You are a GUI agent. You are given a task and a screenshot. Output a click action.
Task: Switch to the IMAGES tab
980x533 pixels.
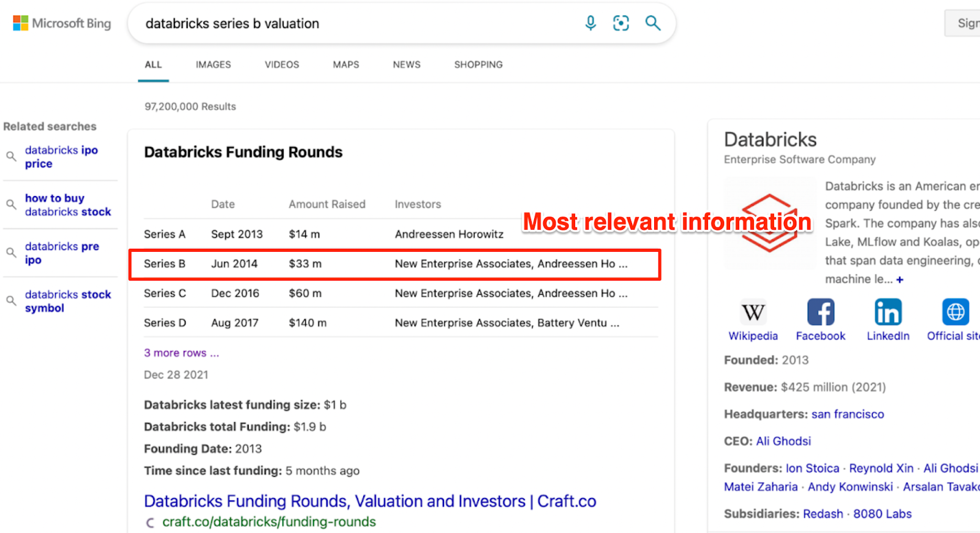213,64
